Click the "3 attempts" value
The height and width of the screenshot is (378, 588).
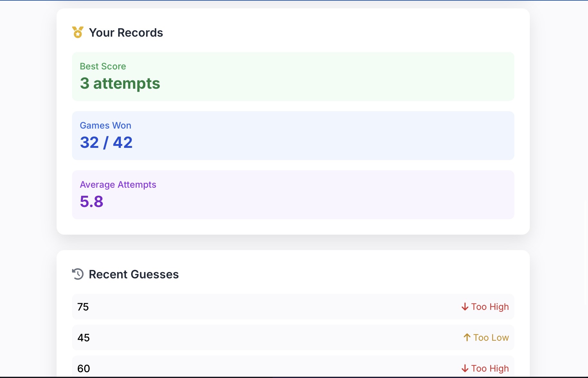click(120, 84)
